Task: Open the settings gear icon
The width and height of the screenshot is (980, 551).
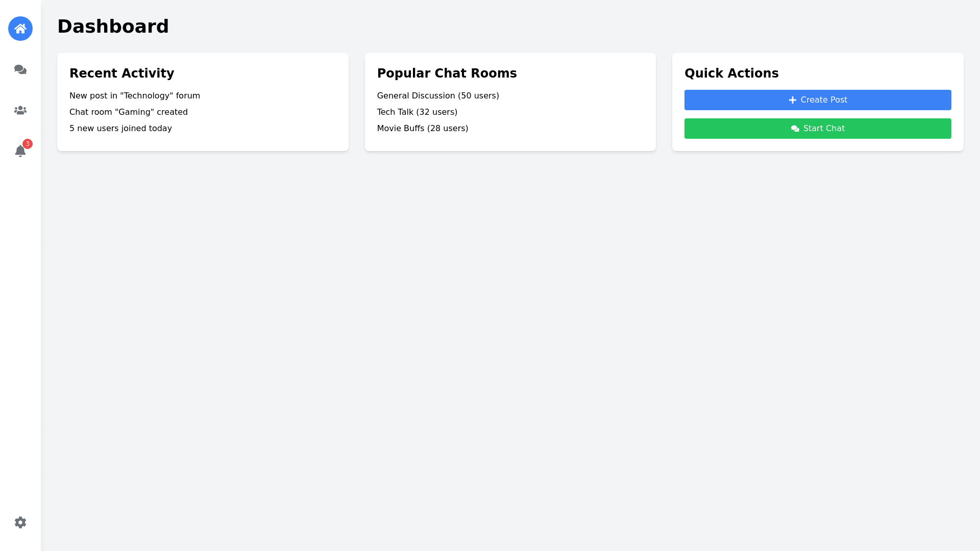Action: [x=20, y=522]
